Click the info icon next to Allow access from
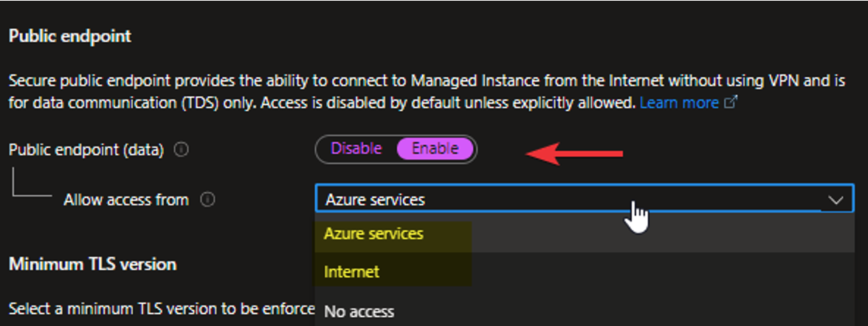868x326 pixels. coord(208,200)
